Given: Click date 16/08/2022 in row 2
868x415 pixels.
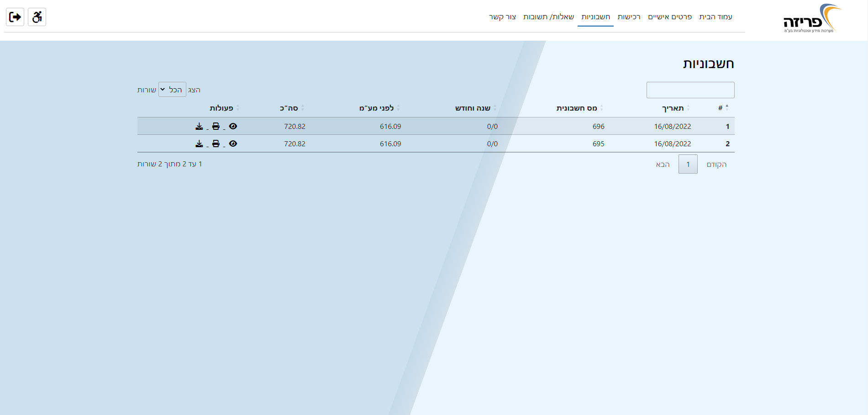Looking at the screenshot, I should pyautogui.click(x=672, y=144).
